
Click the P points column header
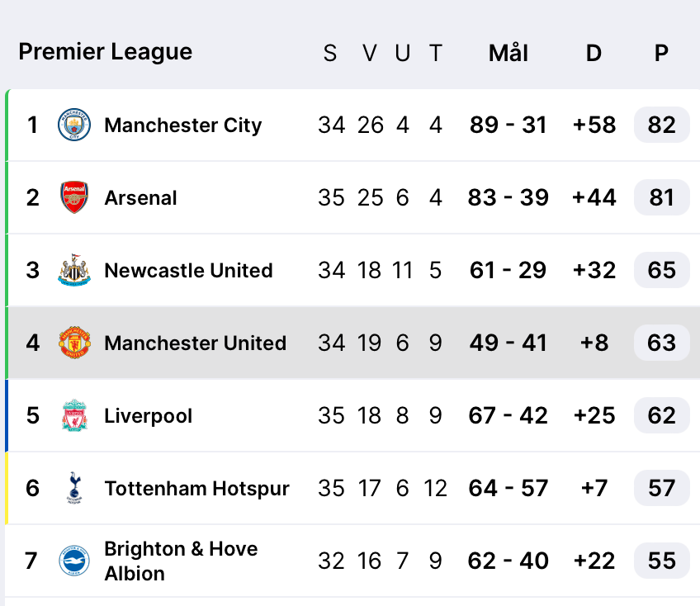point(661,54)
